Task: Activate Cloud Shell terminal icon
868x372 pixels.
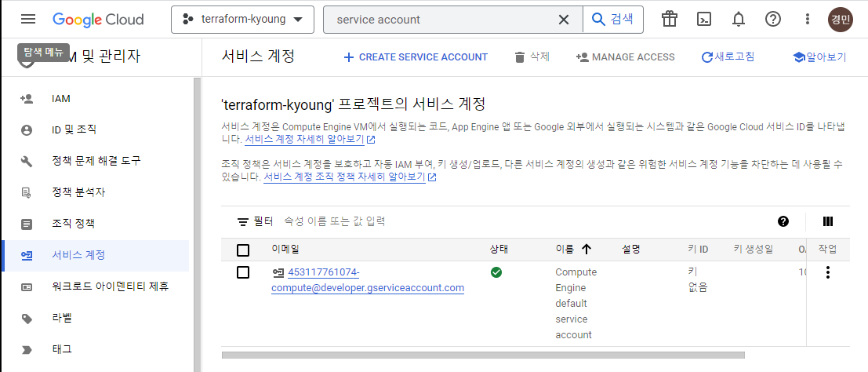Action: click(703, 20)
